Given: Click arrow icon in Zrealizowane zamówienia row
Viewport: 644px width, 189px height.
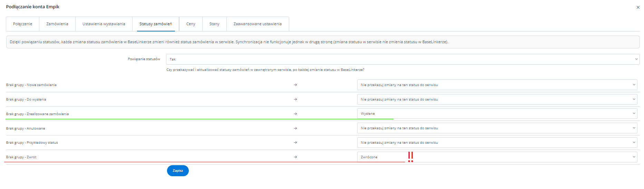Looking at the screenshot, I should (295, 114).
